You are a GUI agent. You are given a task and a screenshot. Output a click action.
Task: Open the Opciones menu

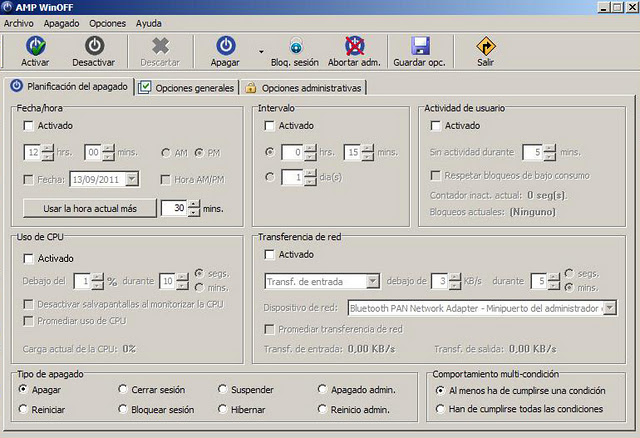pyautogui.click(x=107, y=22)
